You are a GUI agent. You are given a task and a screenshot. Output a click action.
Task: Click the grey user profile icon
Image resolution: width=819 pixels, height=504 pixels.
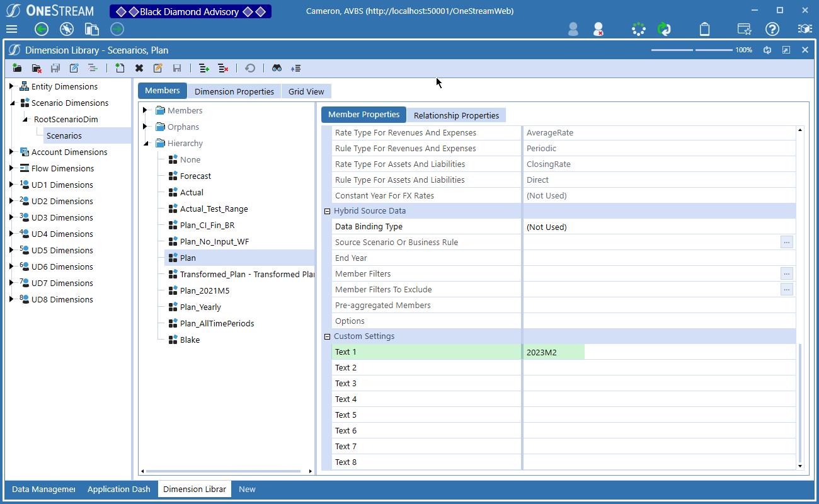tap(573, 29)
